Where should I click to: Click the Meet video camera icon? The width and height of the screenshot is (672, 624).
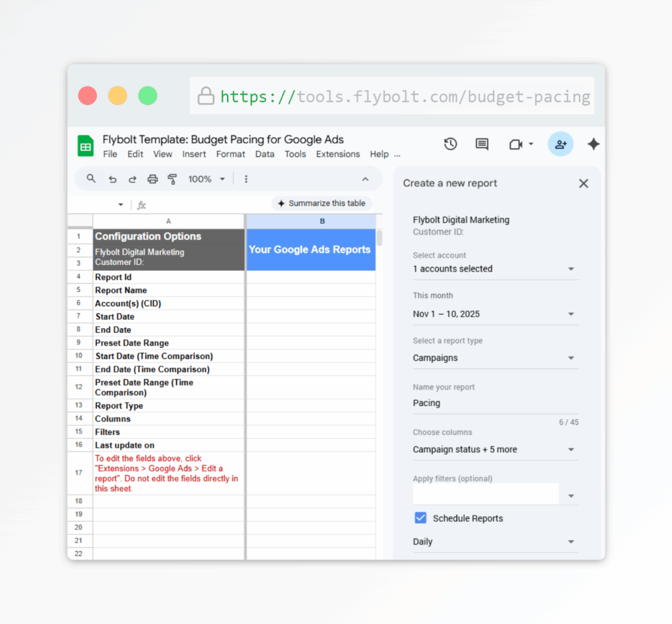click(x=516, y=144)
